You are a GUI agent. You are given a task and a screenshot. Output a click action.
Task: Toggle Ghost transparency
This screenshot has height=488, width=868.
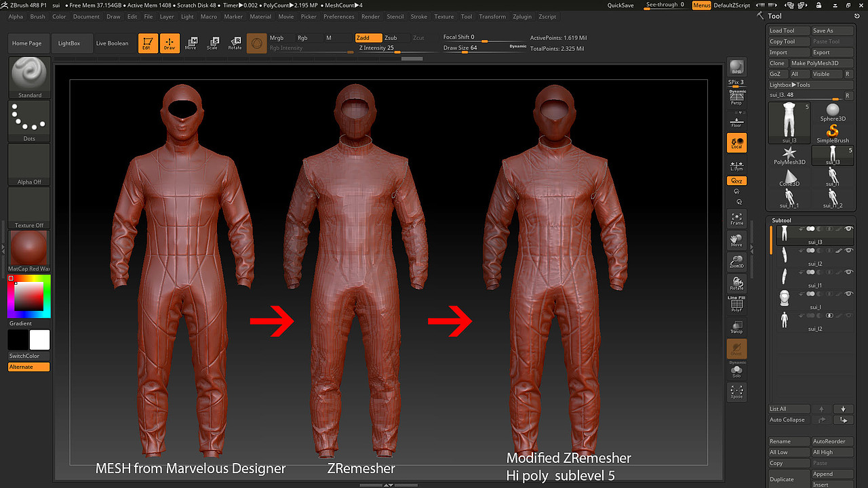point(736,348)
